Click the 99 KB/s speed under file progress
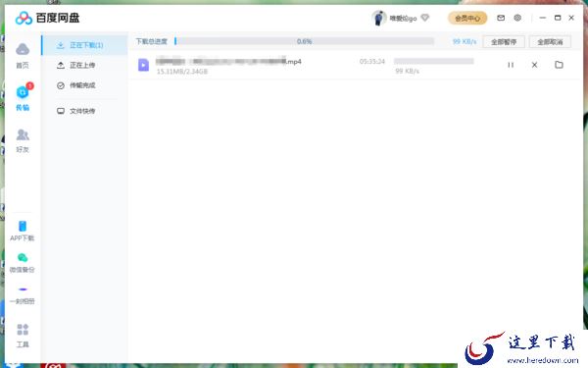The width and height of the screenshot is (588, 368). [407, 71]
